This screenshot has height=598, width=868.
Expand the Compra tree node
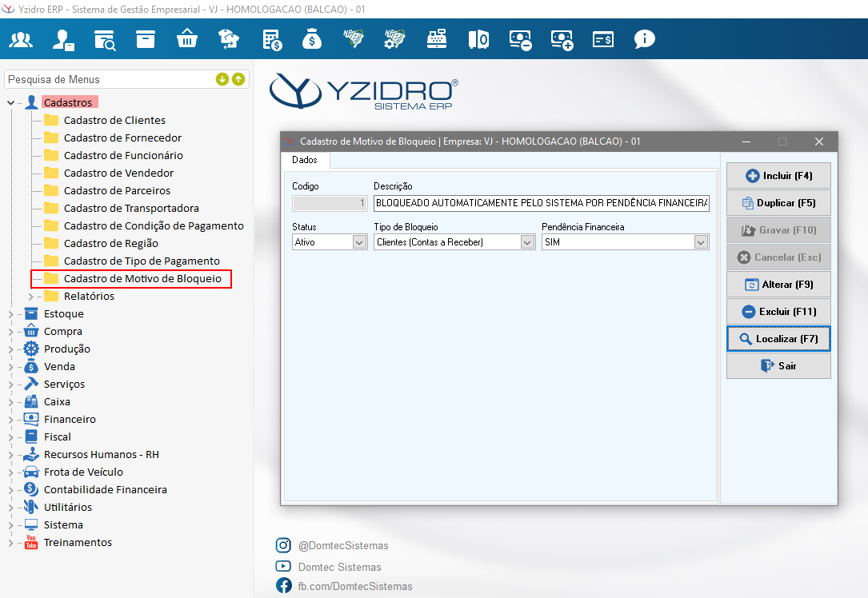tap(10, 332)
